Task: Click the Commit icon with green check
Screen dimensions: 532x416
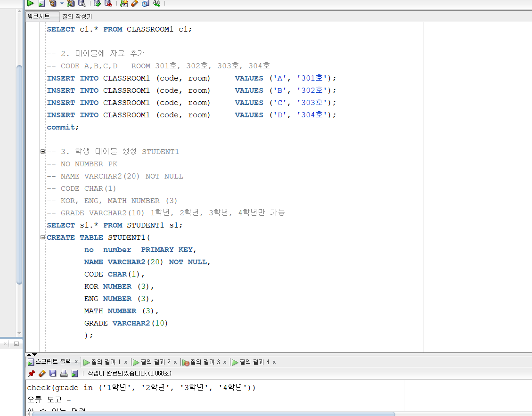Action: (x=97, y=3)
